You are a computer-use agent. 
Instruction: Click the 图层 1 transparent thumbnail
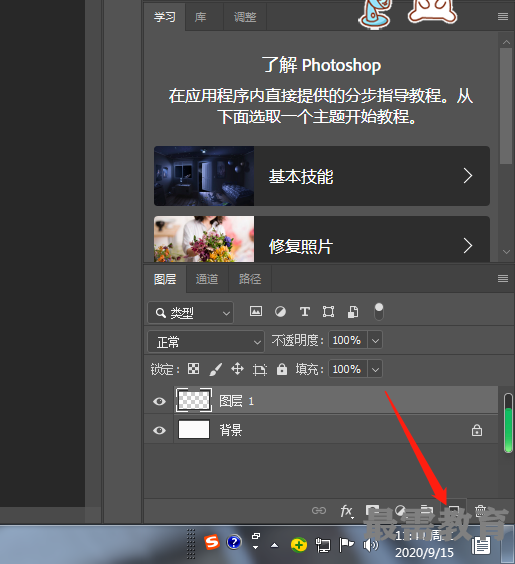(x=193, y=400)
